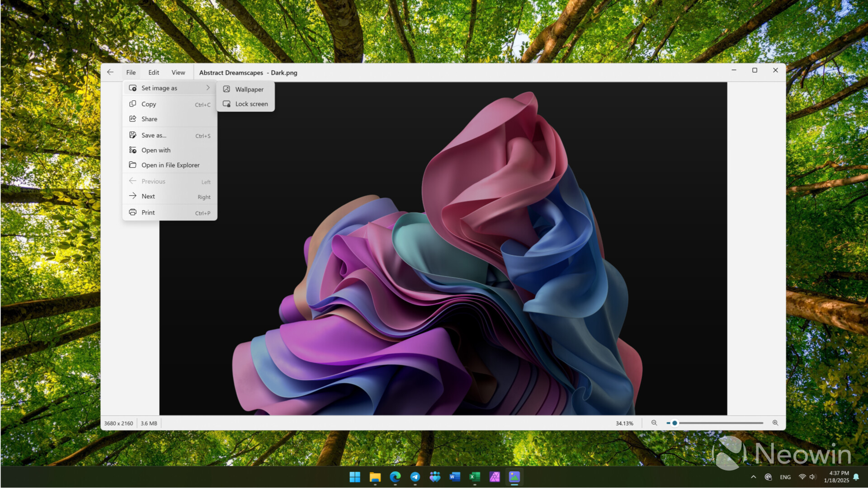Click Open in File Explorer

[x=170, y=165]
